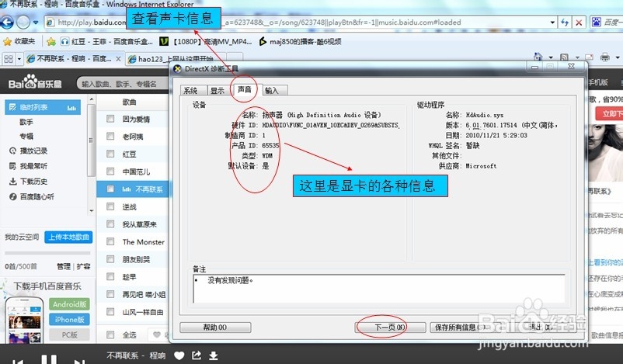Open the quick tabs grid icon

pyautogui.click(x=9, y=59)
